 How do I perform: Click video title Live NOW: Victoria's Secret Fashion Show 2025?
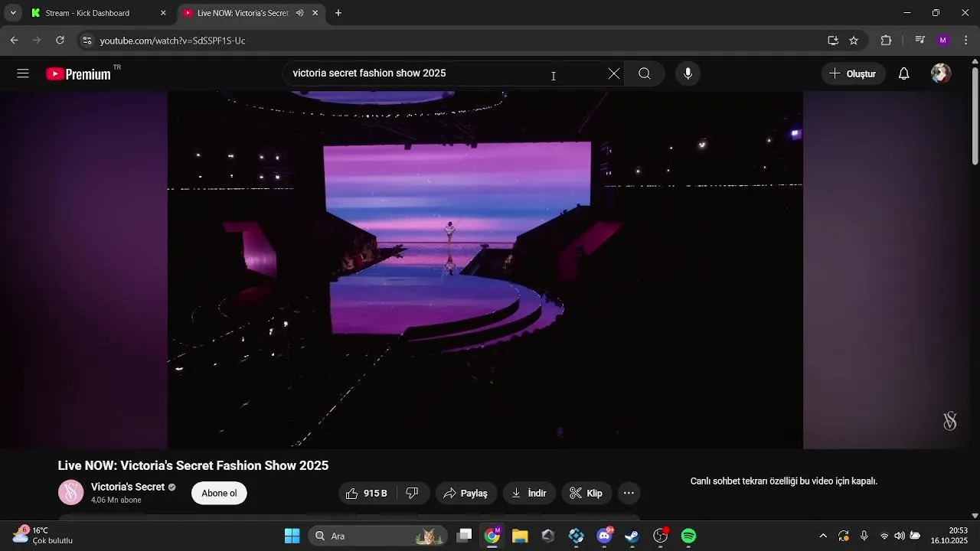193,465
